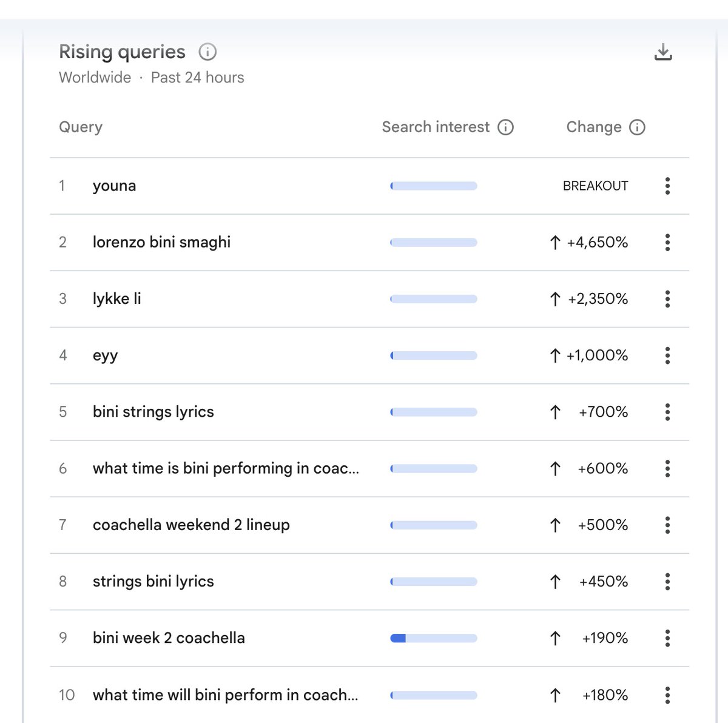
Task: Open three-dot menu for strings bini lyrics
Action: click(x=667, y=582)
